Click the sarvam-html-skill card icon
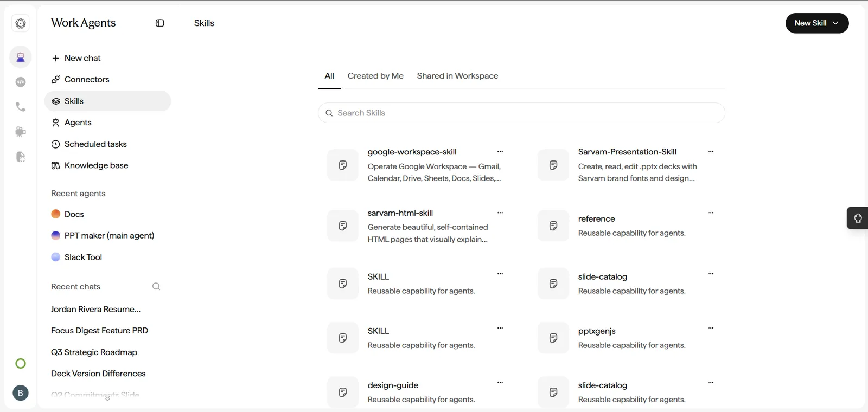Image resolution: width=868 pixels, height=412 pixels. coord(343,226)
